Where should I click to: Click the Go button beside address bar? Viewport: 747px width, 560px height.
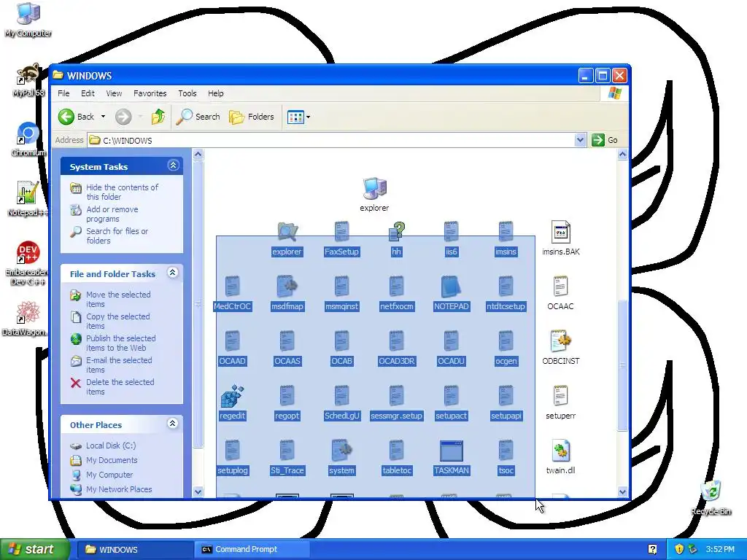[x=605, y=140]
